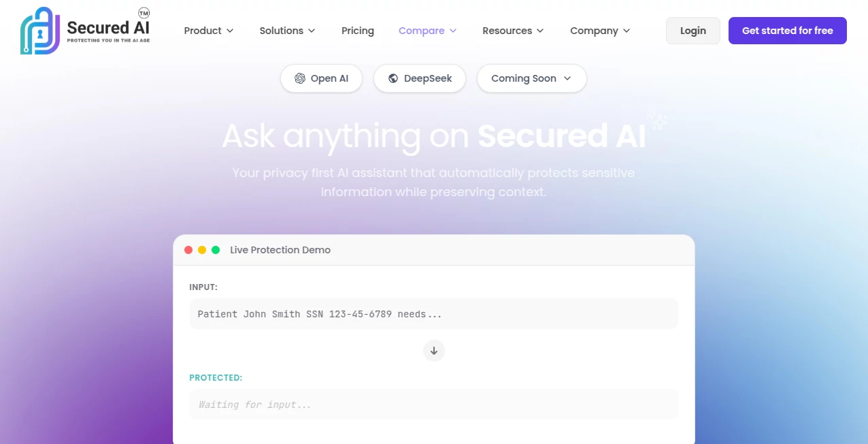Switch to the DeepSeek comparison option
Viewport: 868px width, 444px height.
coord(419,78)
